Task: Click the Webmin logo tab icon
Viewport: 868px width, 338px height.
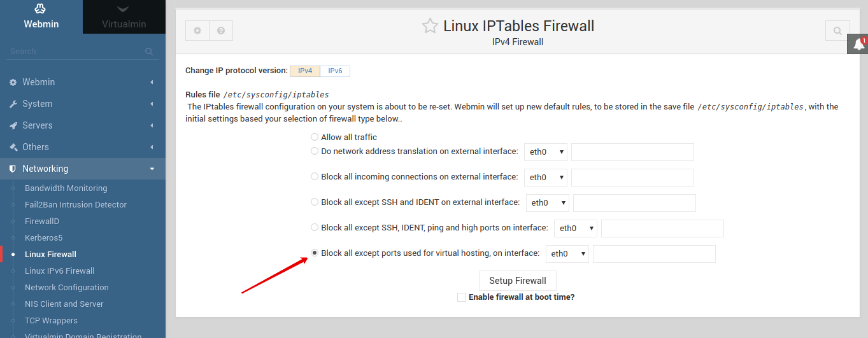Action: [x=41, y=9]
